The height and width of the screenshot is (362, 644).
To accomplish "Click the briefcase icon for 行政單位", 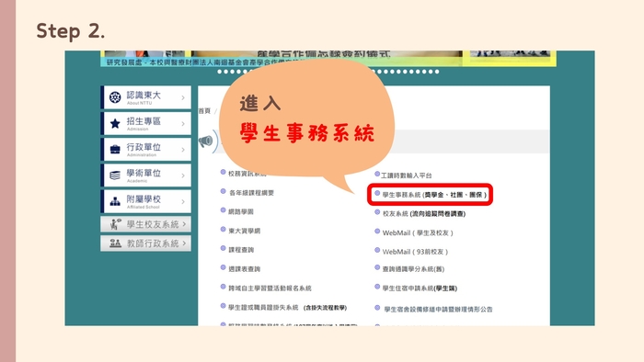I will click(x=115, y=149).
